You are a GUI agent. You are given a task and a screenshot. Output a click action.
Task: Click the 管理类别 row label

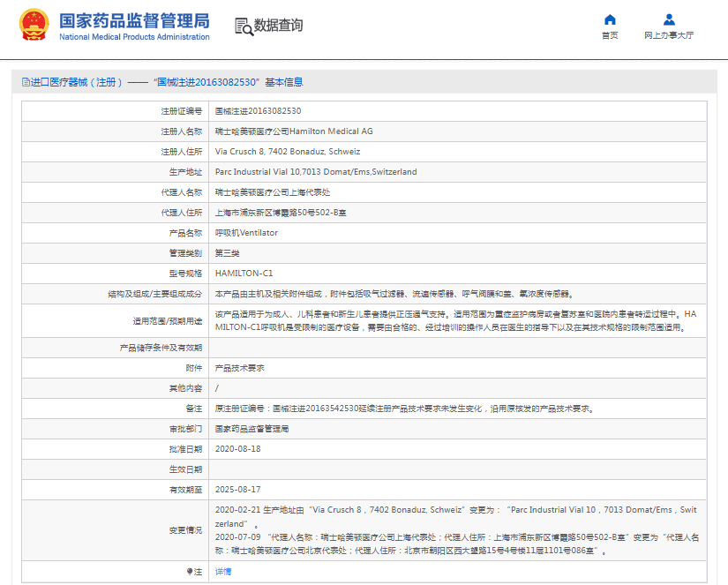(x=185, y=253)
